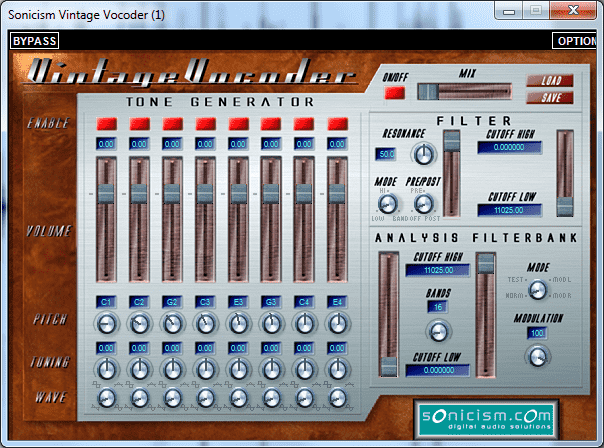
Task: Click the PRE/POST knob
Action: tap(423, 204)
